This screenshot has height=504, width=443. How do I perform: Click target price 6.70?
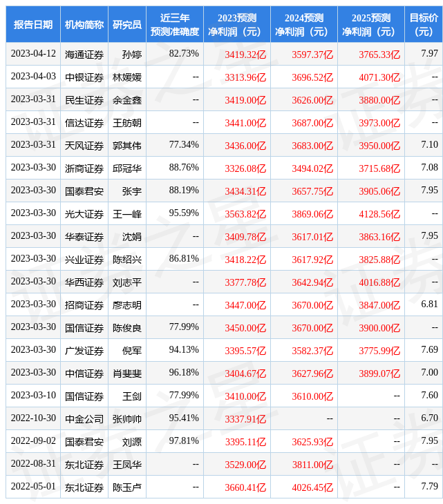pyautogui.click(x=429, y=418)
